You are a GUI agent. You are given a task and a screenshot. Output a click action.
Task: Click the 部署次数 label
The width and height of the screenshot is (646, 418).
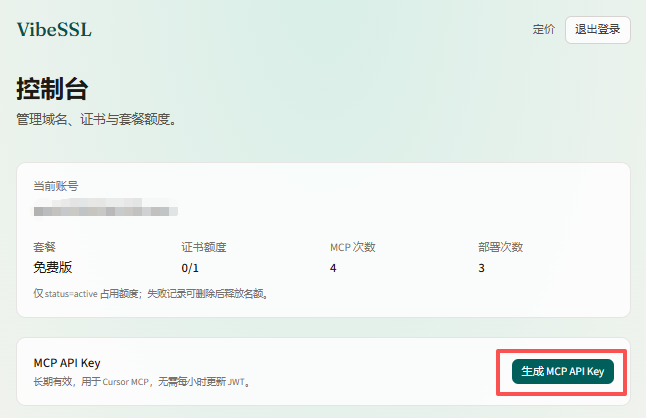coord(501,247)
